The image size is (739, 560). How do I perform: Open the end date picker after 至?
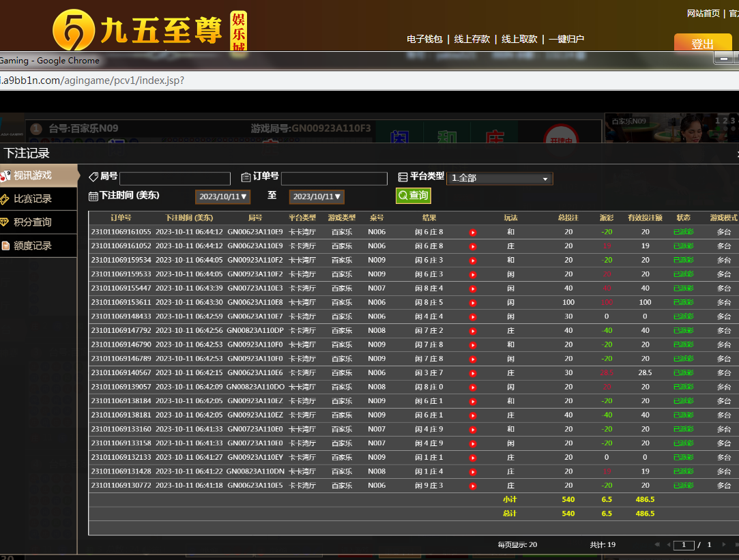(x=317, y=197)
